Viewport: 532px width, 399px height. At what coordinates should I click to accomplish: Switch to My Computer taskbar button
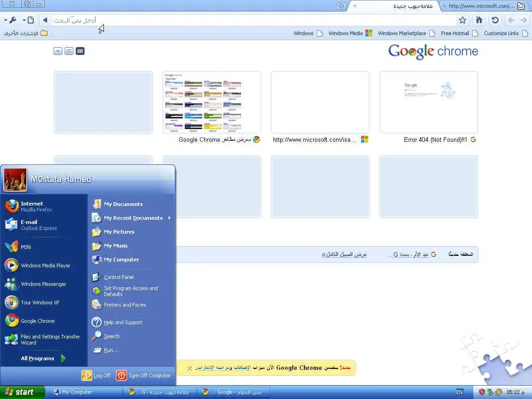point(86,392)
